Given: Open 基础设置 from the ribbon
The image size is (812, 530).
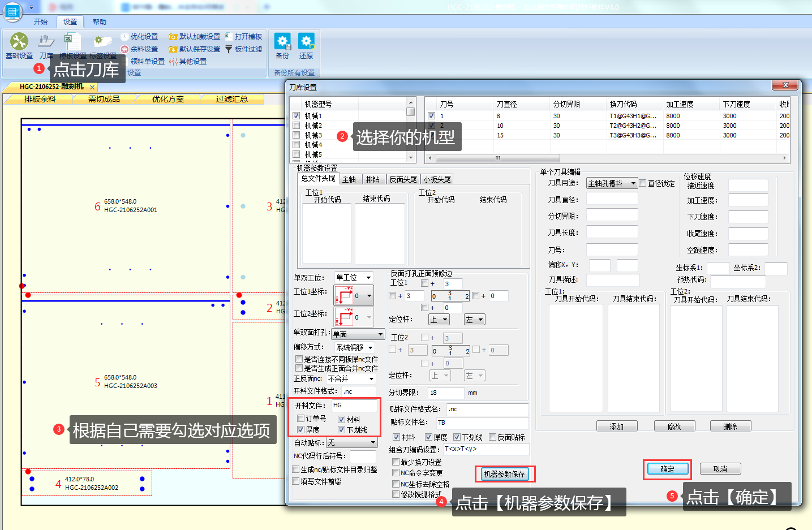Looking at the screenshot, I should tap(19, 46).
